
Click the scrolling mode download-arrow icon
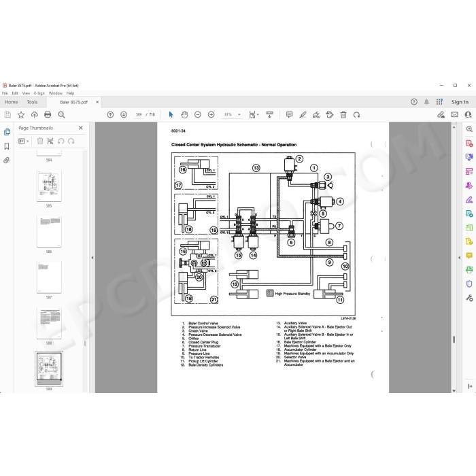point(269,115)
